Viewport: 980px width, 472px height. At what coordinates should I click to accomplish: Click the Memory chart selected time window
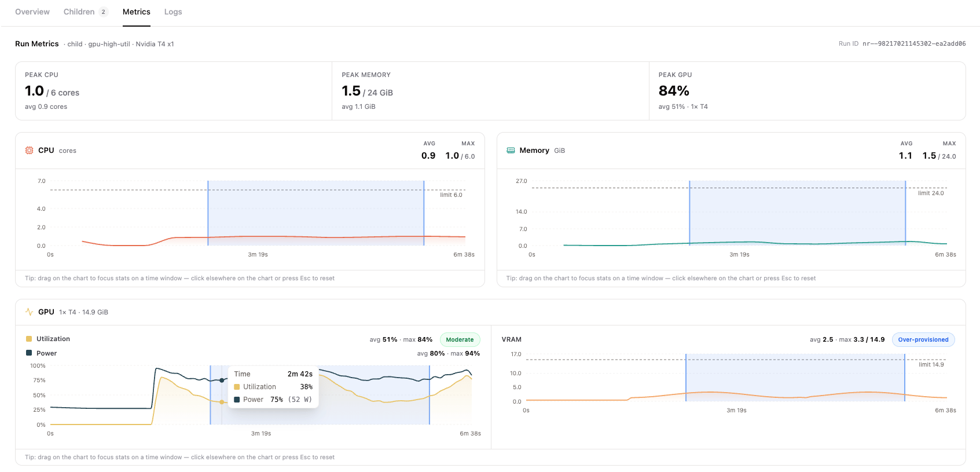coord(798,213)
